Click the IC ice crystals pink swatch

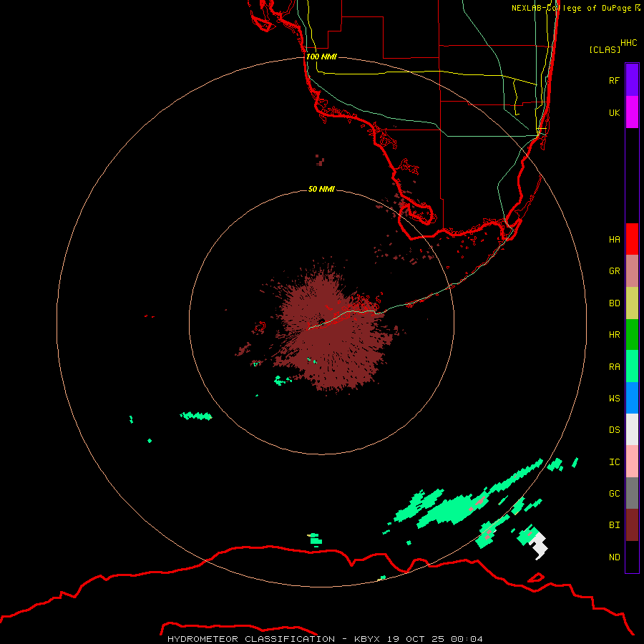tap(632, 462)
